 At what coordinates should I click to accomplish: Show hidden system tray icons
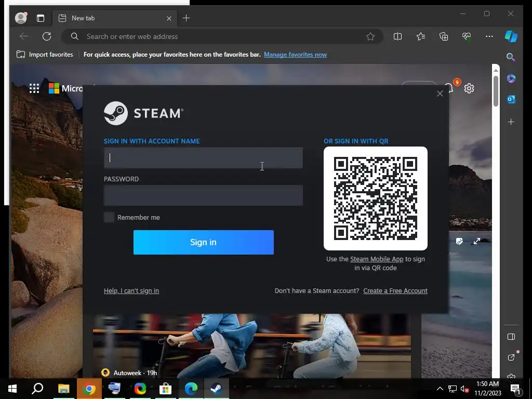click(x=440, y=389)
